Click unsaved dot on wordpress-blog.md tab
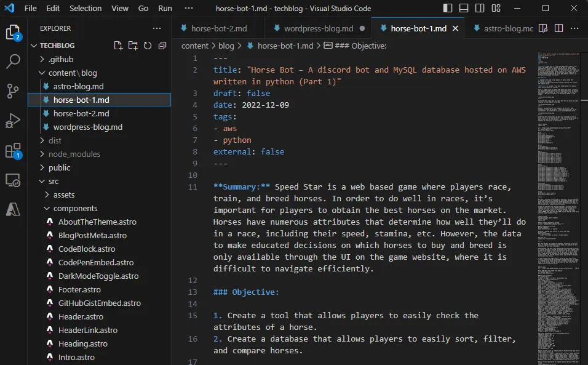Image resolution: width=588 pixels, height=365 pixels. pos(362,28)
